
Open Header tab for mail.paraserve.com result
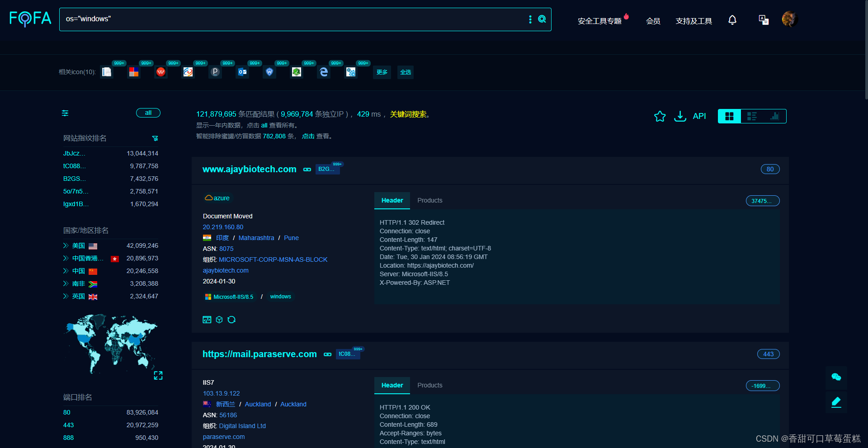(392, 385)
